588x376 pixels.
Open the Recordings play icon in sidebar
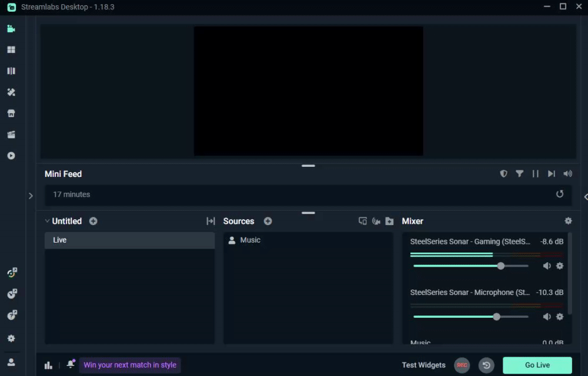(11, 156)
